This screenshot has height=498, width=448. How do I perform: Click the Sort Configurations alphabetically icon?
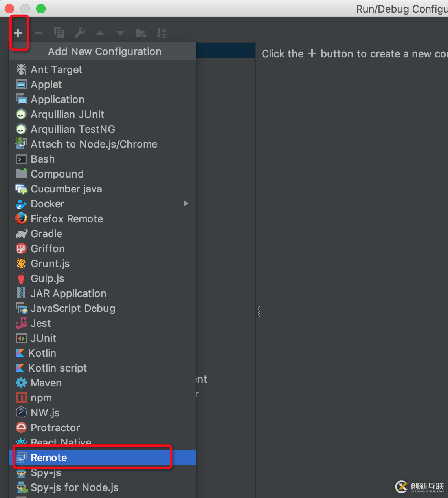(x=161, y=33)
